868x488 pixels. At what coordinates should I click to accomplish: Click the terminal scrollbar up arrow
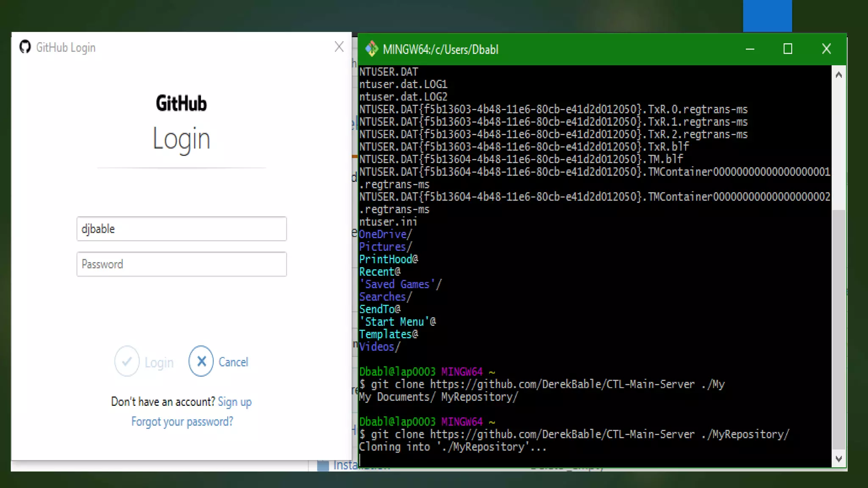(838, 75)
